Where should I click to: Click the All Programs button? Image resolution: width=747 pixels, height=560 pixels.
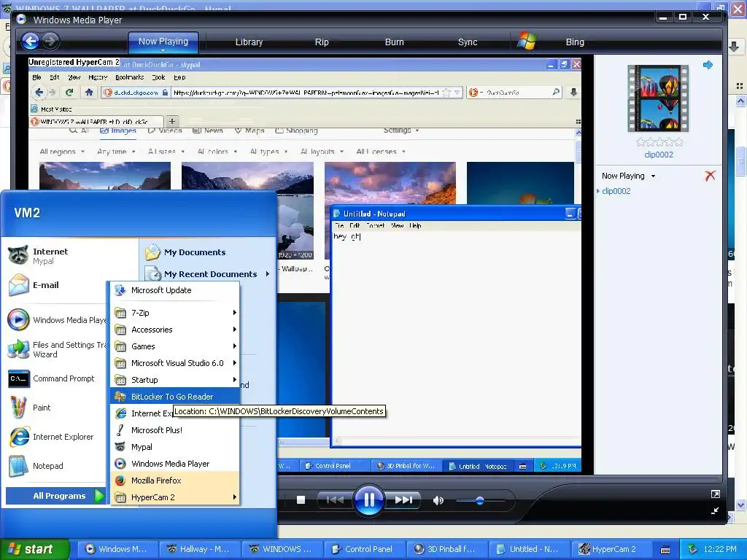[55, 496]
